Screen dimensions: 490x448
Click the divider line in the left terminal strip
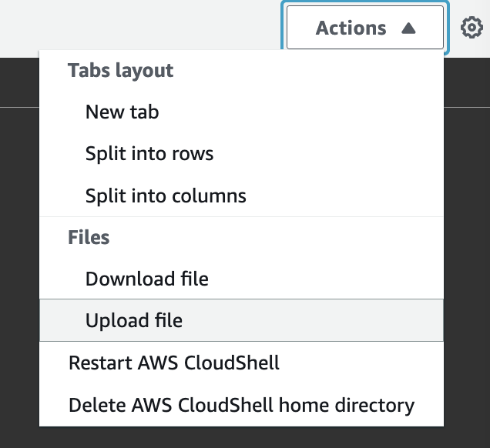[x=19, y=106]
